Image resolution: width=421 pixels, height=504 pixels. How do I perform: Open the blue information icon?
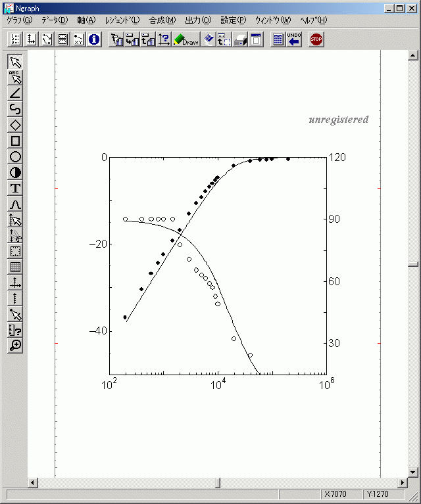coord(94,39)
